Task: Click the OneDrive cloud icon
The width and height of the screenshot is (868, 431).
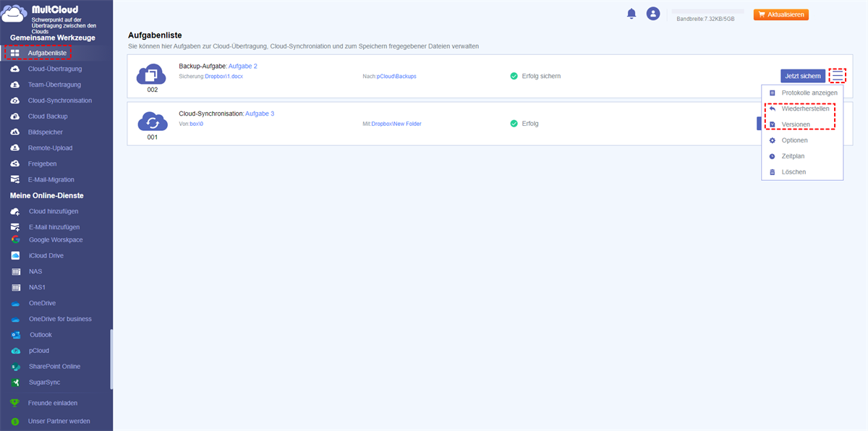Action: click(15, 303)
